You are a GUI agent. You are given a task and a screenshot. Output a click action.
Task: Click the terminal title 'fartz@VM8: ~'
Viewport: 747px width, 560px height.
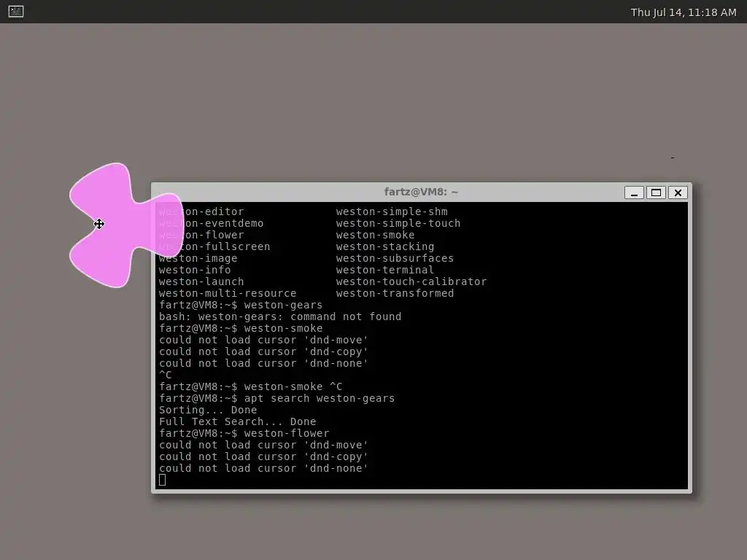coord(421,192)
